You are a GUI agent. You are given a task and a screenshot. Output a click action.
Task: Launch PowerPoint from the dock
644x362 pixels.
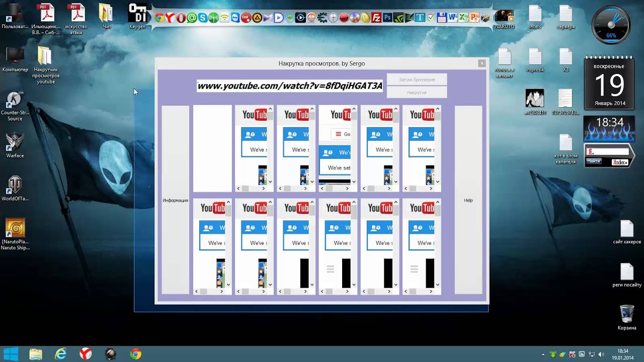pos(474,18)
